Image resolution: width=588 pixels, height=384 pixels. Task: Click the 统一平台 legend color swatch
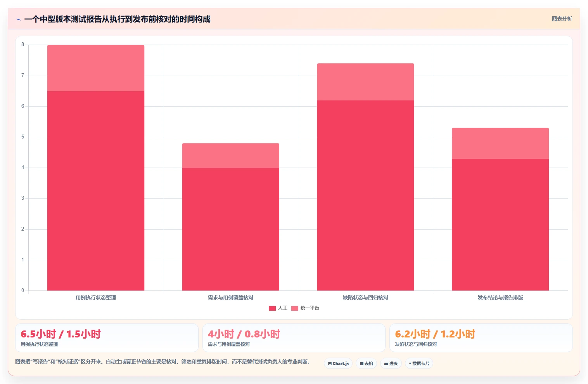click(295, 308)
